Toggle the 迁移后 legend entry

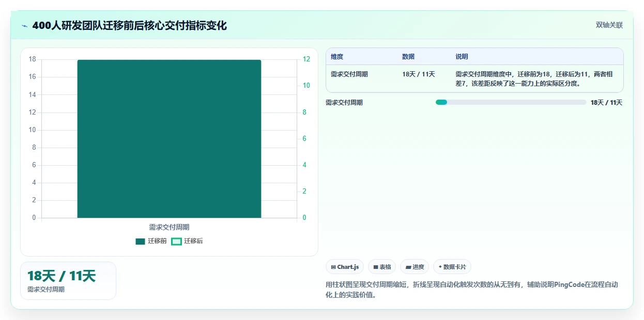(x=187, y=241)
